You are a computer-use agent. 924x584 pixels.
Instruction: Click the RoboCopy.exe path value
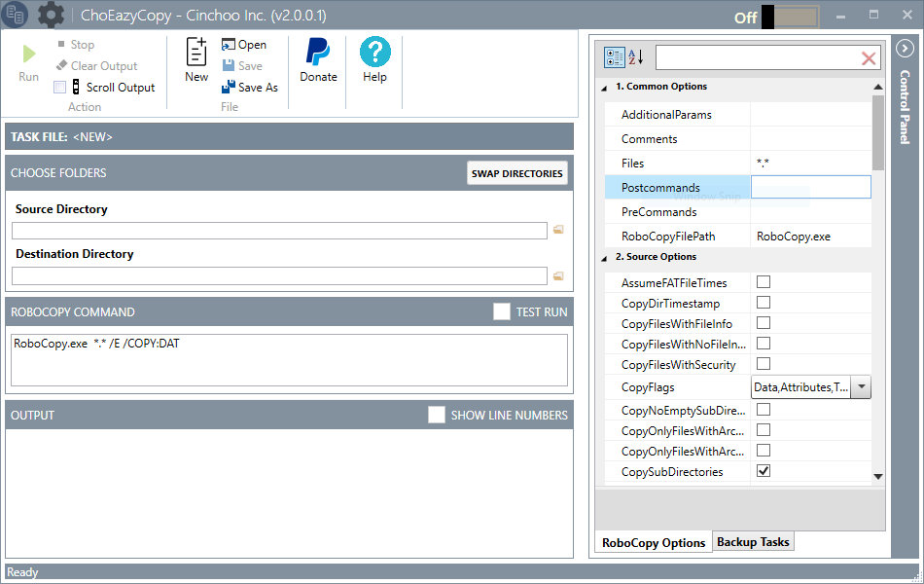click(x=793, y=236)
